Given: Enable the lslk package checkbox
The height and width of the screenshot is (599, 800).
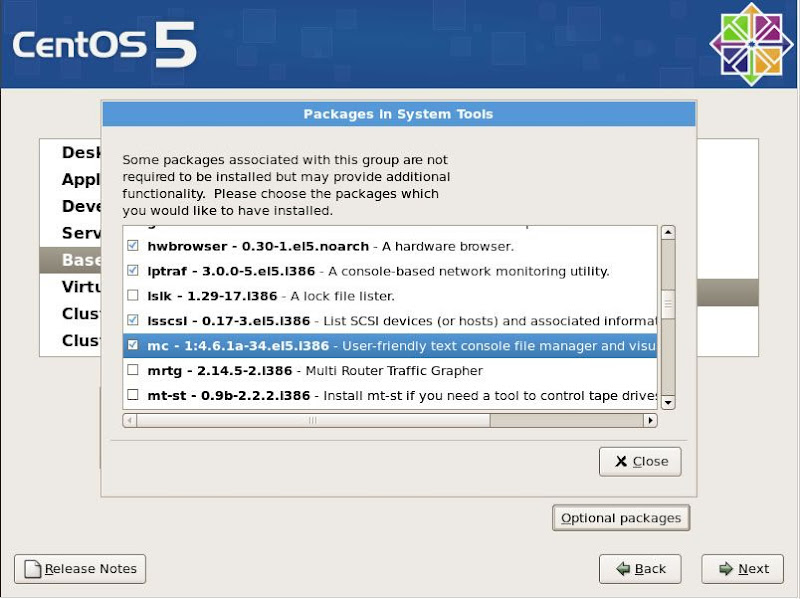Looking at the screenshot, I should click(133, 296).
